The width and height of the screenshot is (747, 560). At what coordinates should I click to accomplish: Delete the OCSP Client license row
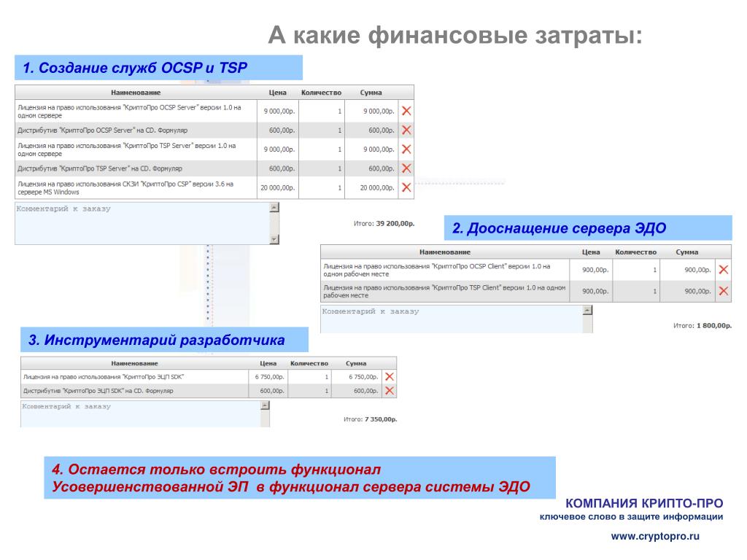pyautogui.click(x=723, y=270)
